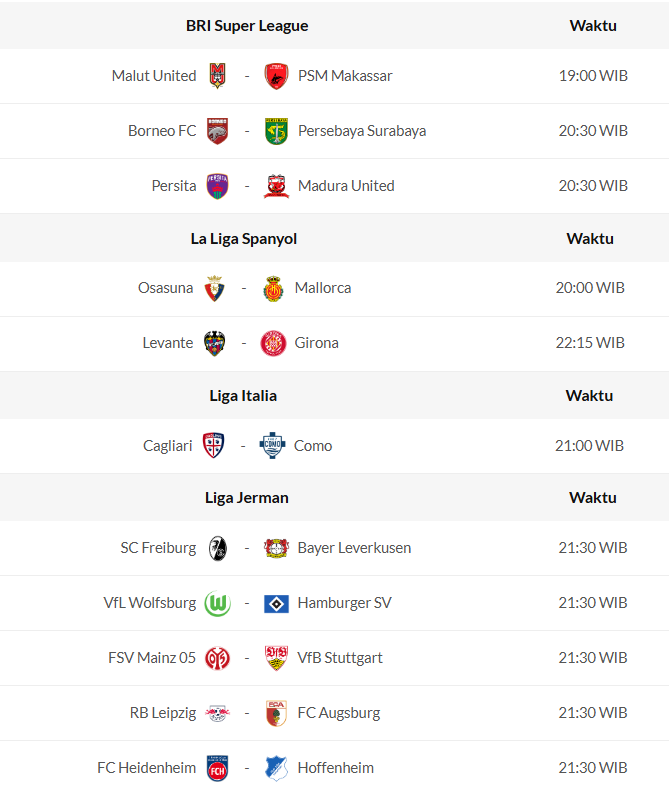The height and width of the screenshot is (794, 669).
Task: Select the Persebaya Surabaya green crest
Action: 276,131
